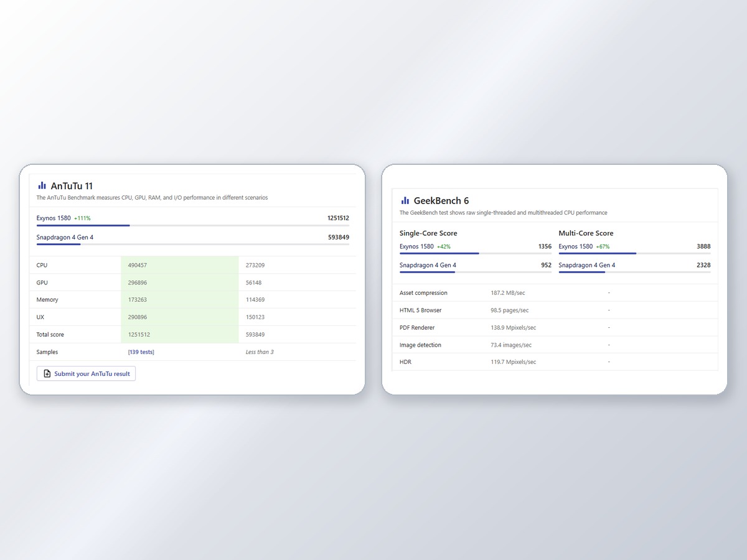Select the UX score 150123

tap(255, 317)
